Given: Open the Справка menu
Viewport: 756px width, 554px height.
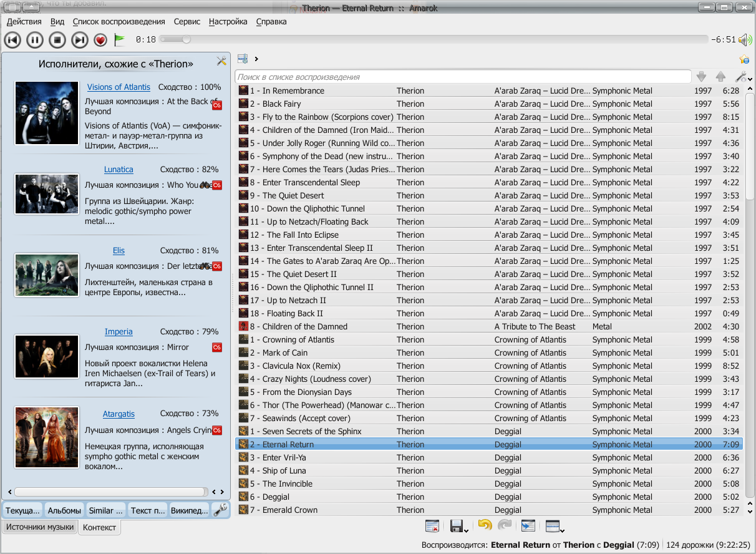Looking at the screenshot, I should coord(271,21).
